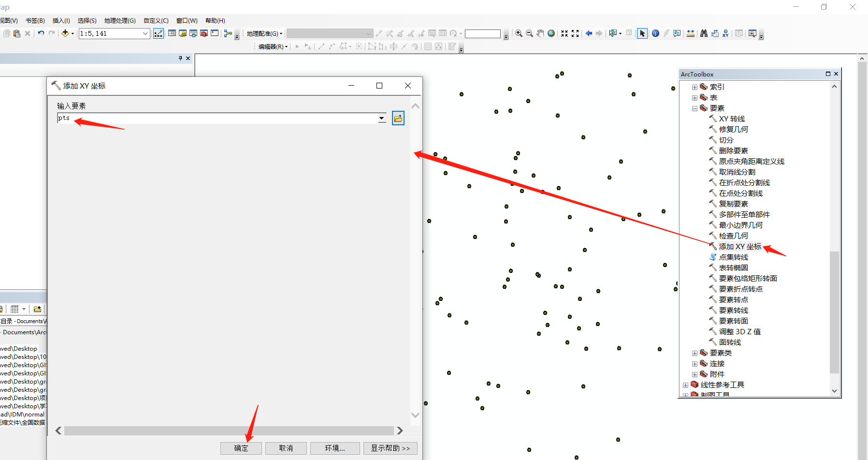Toggle the Editor Toolbar icon
Screen dimensions: 868x460
point(159,33)
